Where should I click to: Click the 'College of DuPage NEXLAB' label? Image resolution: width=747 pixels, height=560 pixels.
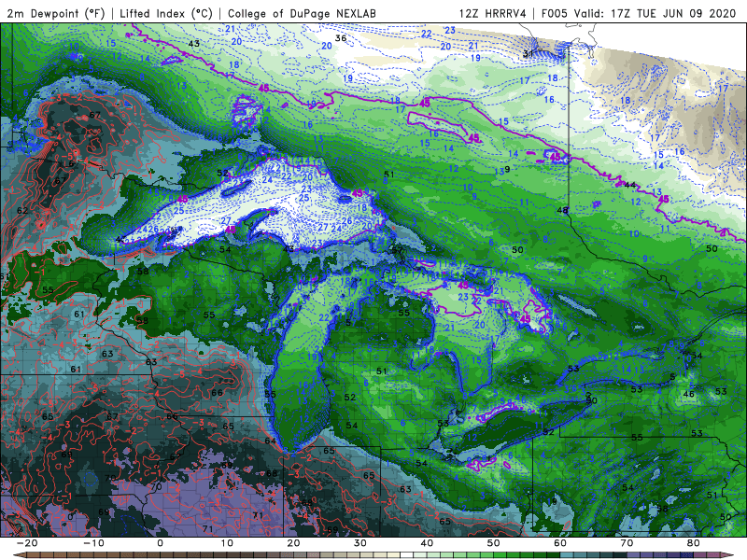coord(302,13)
